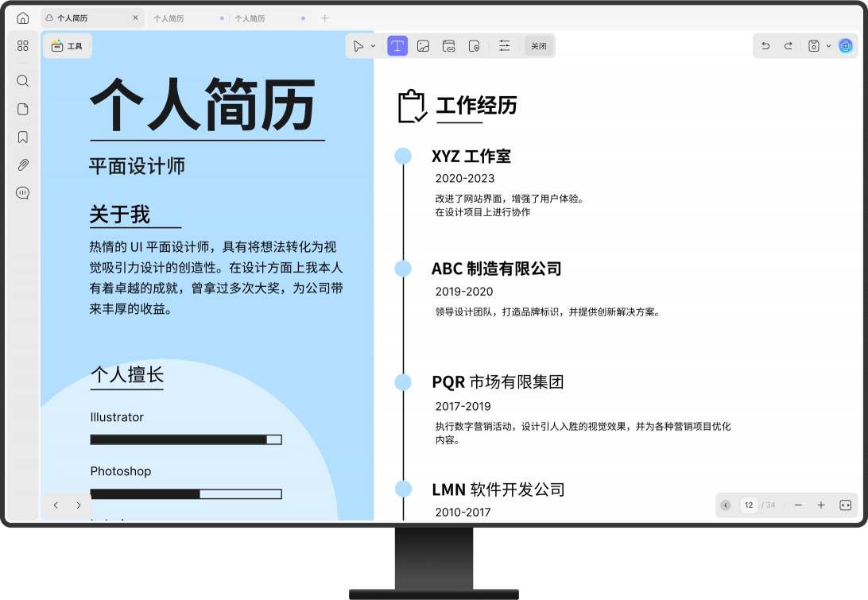Jump back with the round page arrow
This screenshot has height=600, width=868.
coord(726,505)
